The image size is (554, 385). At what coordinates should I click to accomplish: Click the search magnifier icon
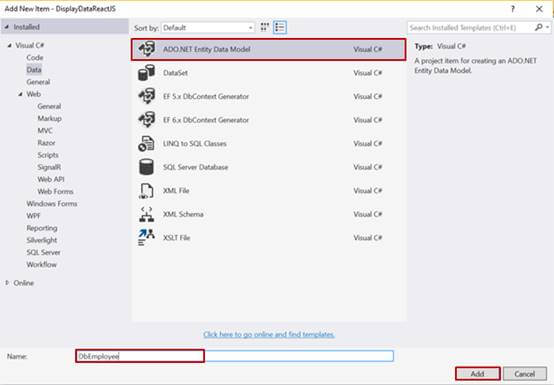pos(538,27)
